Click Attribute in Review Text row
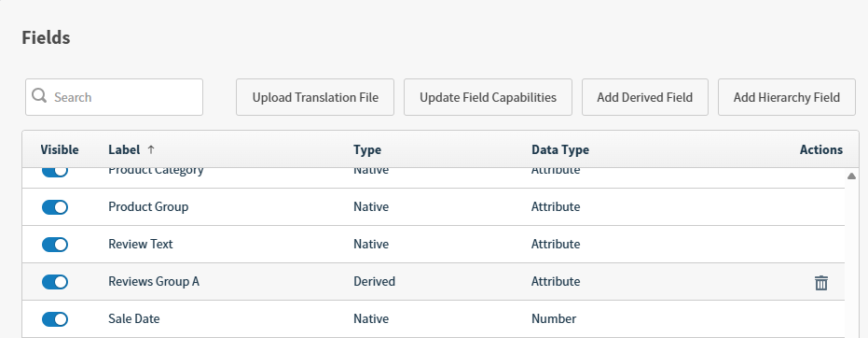This screenshot has height=338, width=868. [556, 244]
